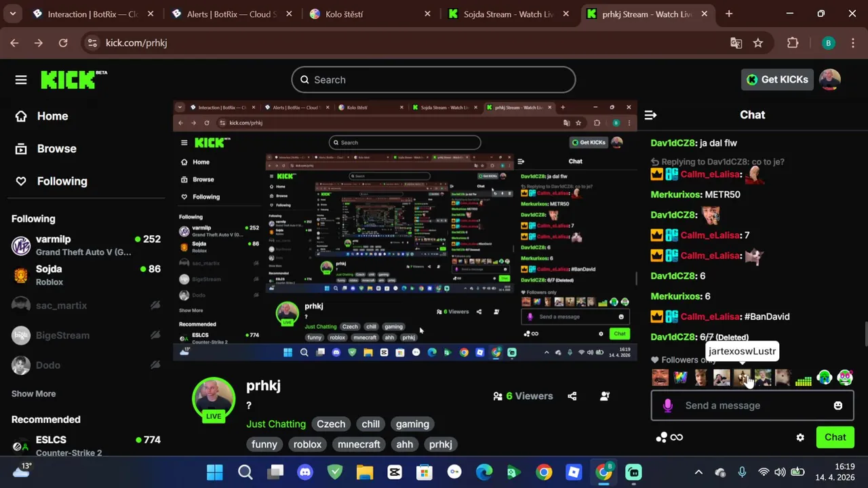Open the offline sac_martix channel
Screen dimensions: 868x488
pyautogui.click(x=86, y=306)
